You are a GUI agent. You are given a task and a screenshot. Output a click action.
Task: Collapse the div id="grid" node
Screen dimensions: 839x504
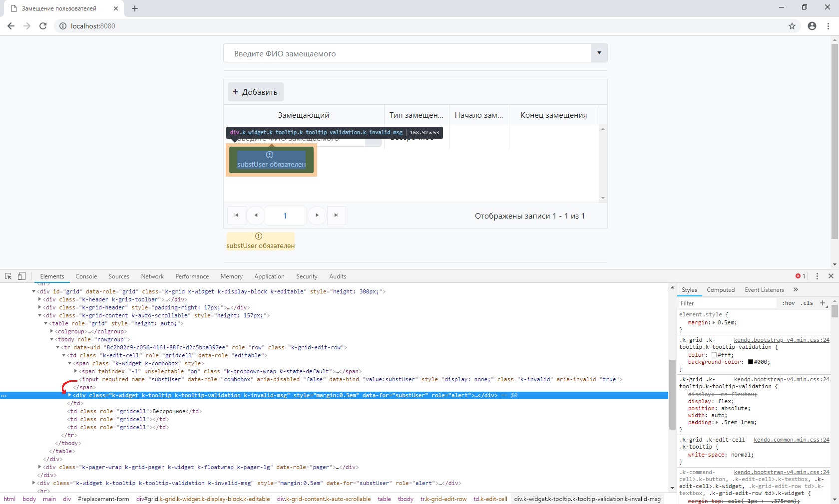34,291
